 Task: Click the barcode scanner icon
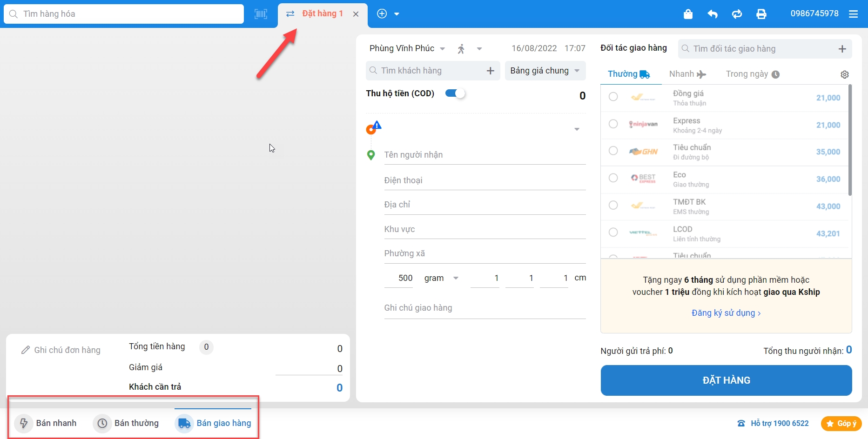point(261,14)
